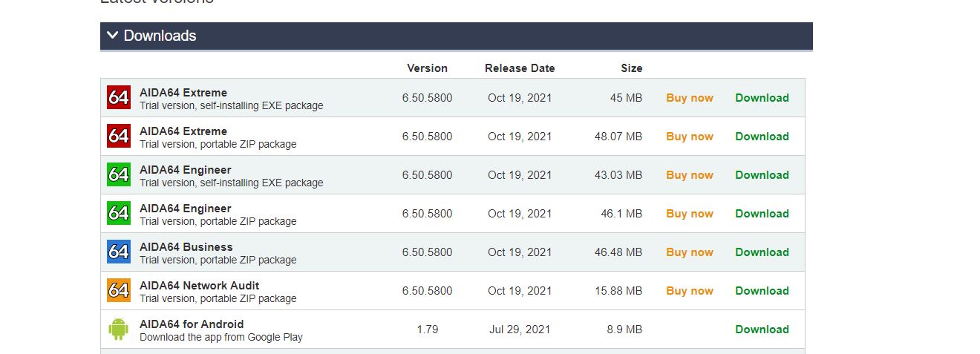Click the Downloads section header bar

456,36
